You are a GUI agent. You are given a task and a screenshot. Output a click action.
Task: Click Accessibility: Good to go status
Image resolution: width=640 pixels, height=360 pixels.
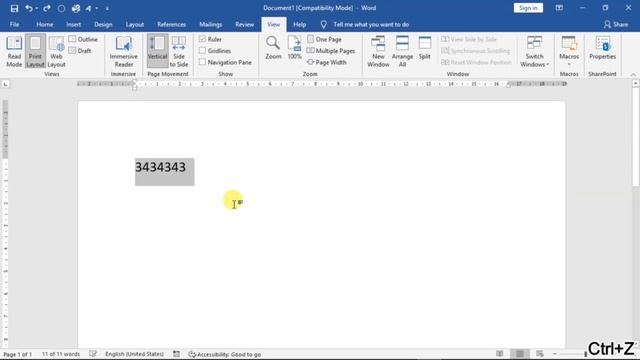pos(224,354)
